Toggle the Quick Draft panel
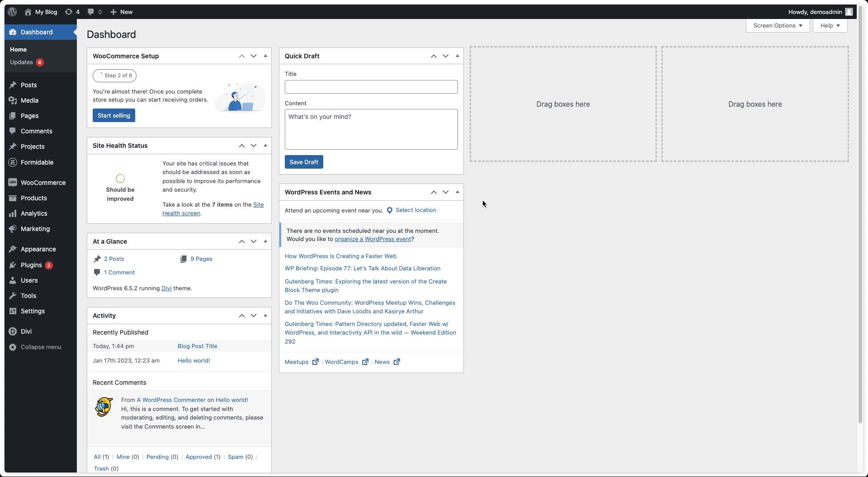Screen dimensions: 868x477 click(458, 56)
